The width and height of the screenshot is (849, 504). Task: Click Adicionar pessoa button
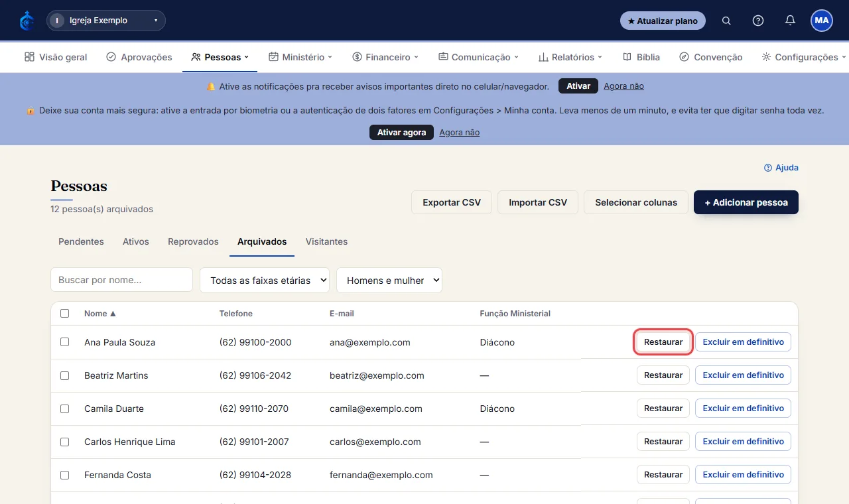[x=746, y=202]
